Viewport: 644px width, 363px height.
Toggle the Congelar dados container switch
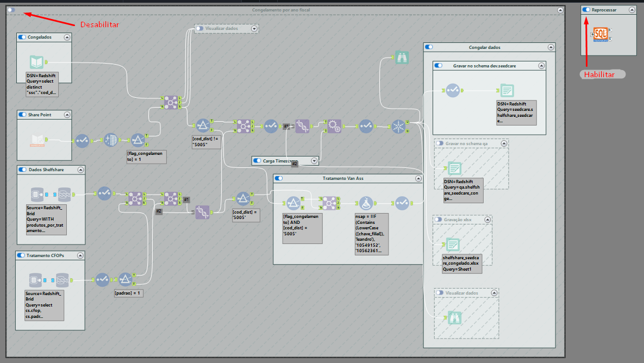(x=429, y=47)
